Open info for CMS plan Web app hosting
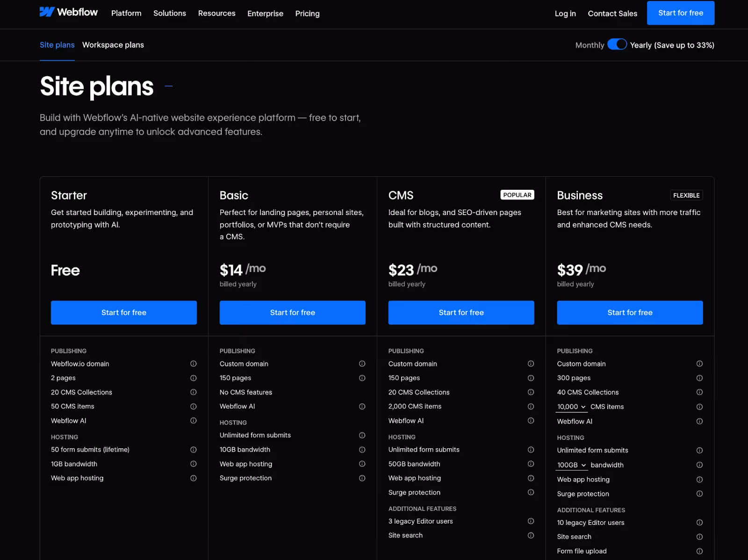The width and height of the screenshot is (748, 560). click(x=531, y=478)
